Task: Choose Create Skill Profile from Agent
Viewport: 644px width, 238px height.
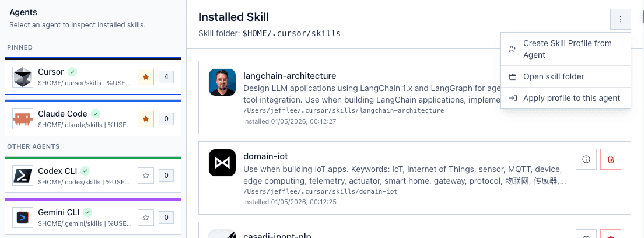Action: click(566, 50)
